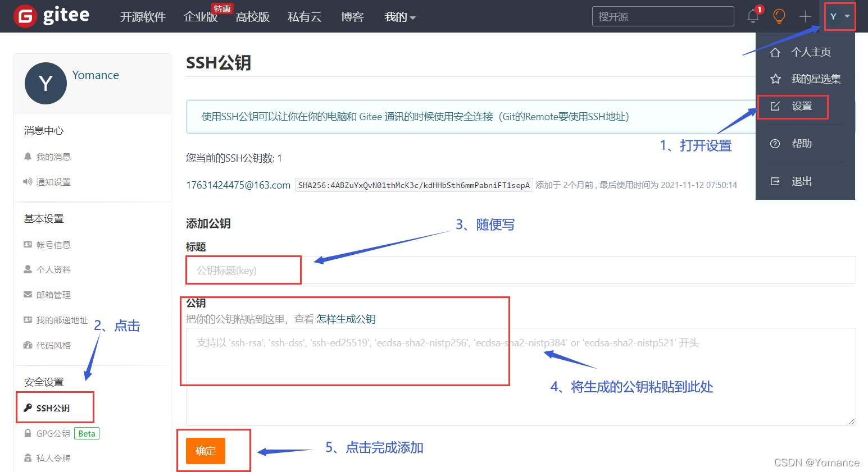Click the plus icon to create something new
Image resolution: width=868 pixels, height=472 pixels.
pyautogui.click(x=805, y=16)
